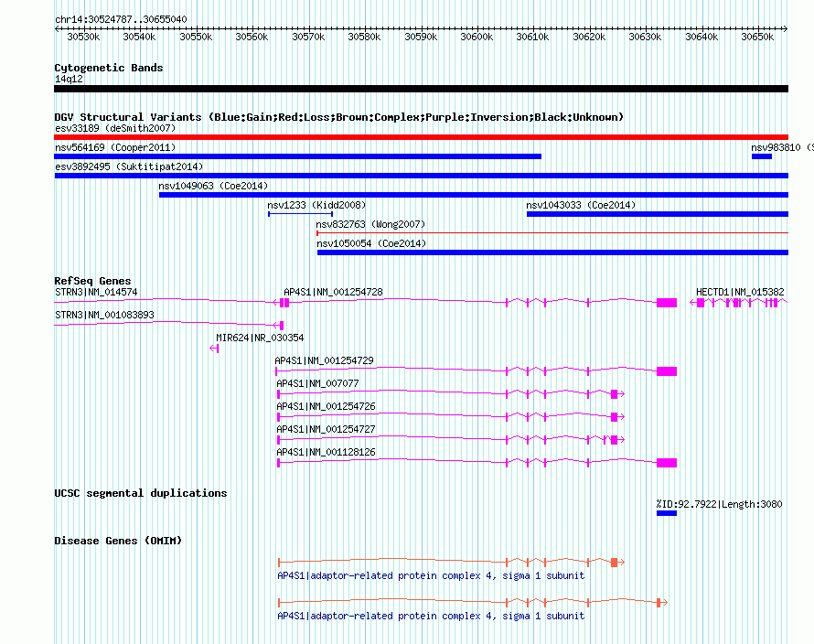Viewport: 814px width, 644px height.
Task: Click the 30570k ruler tick label
Action: 308,37
